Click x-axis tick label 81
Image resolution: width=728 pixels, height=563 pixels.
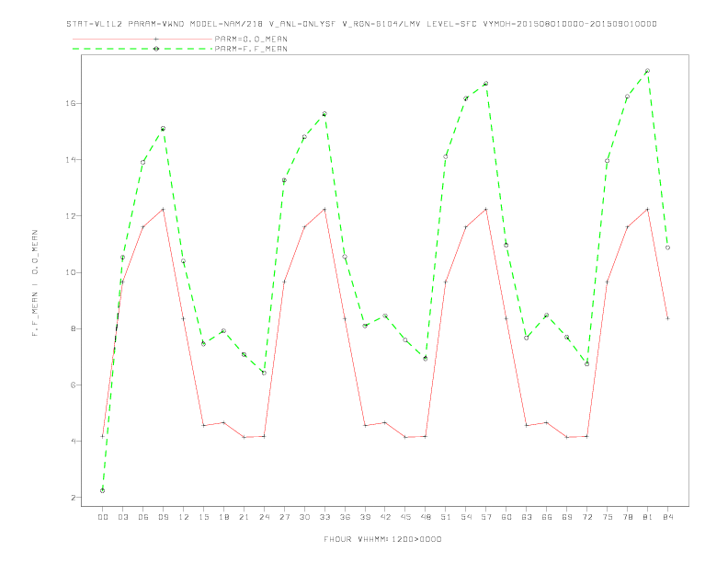[648, 517]
